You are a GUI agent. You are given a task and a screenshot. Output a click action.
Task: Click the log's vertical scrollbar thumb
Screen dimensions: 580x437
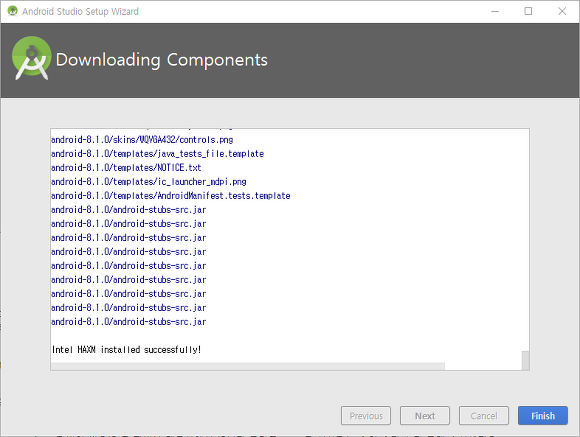(525, 360)
